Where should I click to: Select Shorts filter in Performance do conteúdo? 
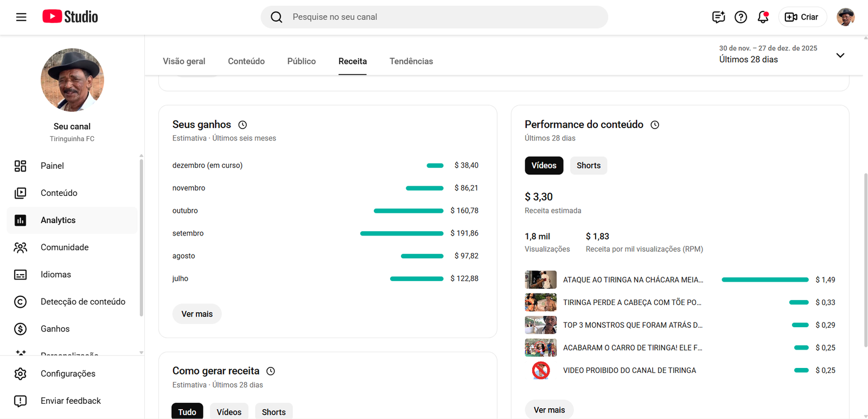pos(589,166)
